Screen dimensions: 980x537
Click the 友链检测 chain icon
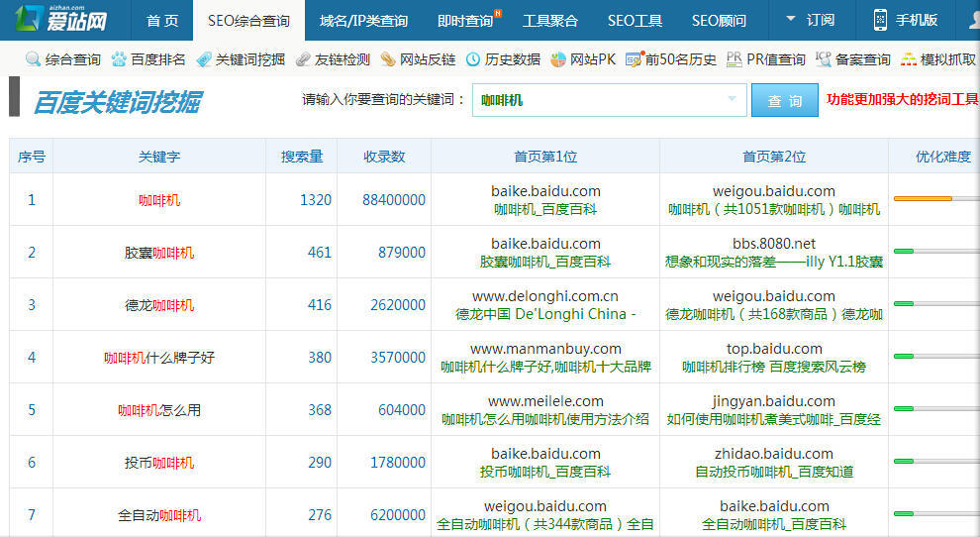303,59
